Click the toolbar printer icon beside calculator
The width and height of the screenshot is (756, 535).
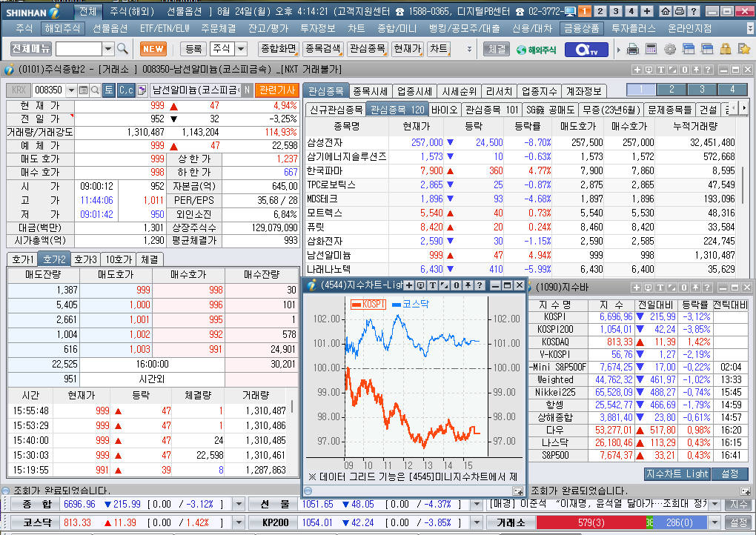633,49
